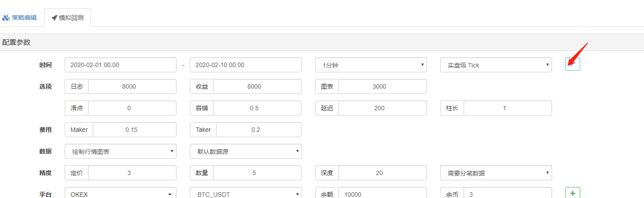Focus the 容错 input showing 0.5
The height and width of the screenshot is (198, 644).
pos(258,108)
